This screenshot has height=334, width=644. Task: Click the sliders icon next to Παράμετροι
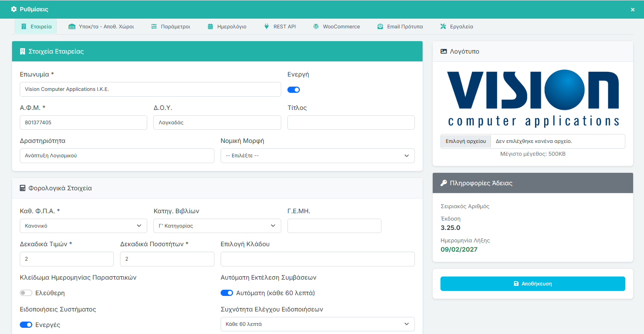(154, 26)
